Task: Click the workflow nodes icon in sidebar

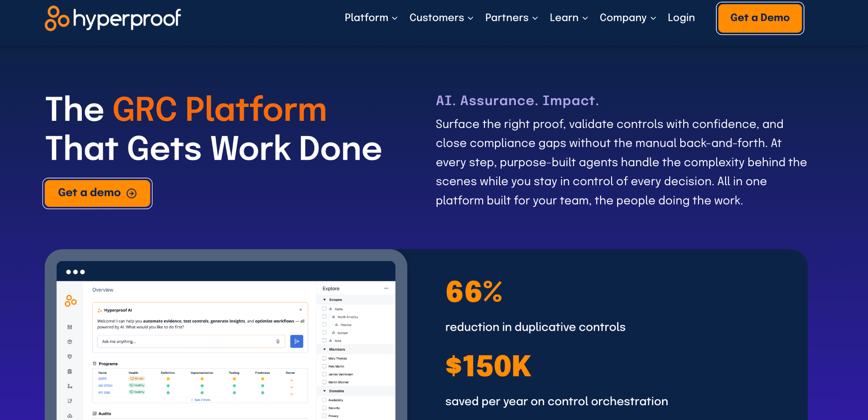Action: pos(70,386)
